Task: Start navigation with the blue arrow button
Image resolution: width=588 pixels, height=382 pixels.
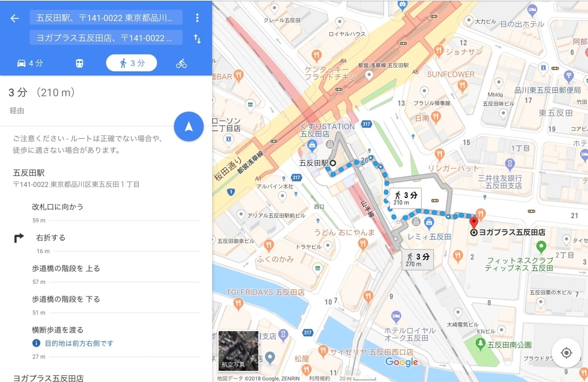Action: tap(189, 126)
